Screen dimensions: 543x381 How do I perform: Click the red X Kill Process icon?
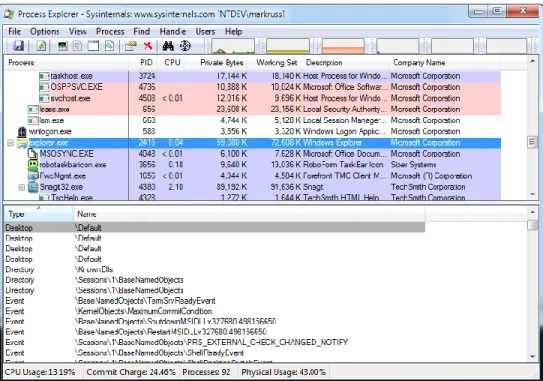tap(148, 46)
